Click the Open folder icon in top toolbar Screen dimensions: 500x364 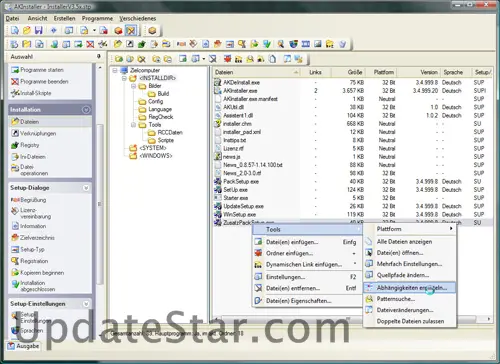(27, 31)
